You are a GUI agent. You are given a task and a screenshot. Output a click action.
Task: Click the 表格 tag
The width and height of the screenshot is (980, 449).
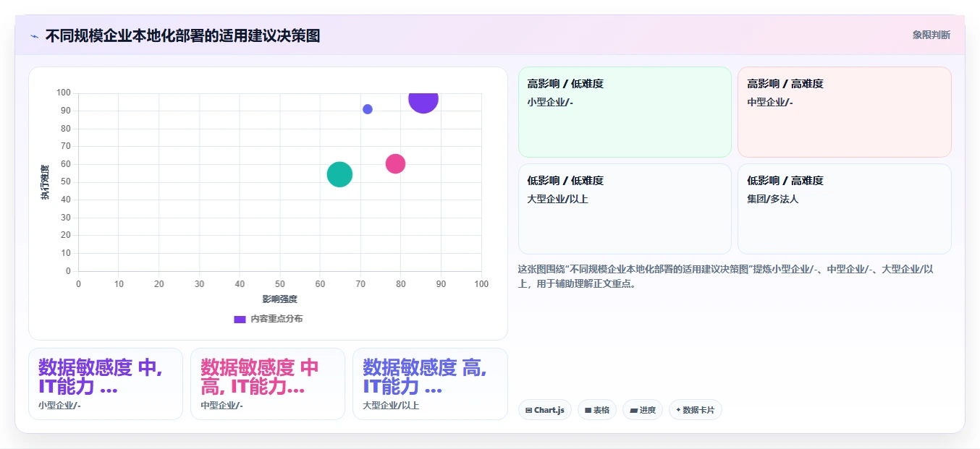(597, 410)
